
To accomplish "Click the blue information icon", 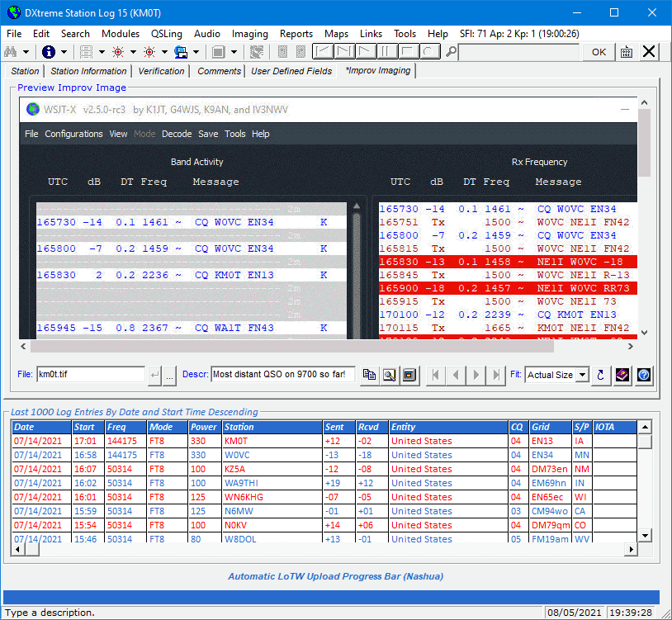I will point(49,52).
